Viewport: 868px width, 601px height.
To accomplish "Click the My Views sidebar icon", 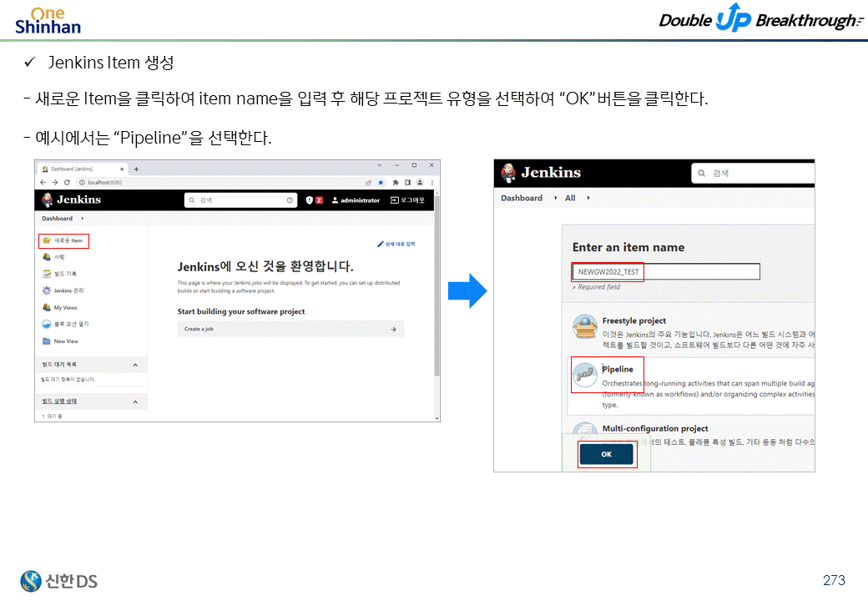I will (x=47, y=308).
